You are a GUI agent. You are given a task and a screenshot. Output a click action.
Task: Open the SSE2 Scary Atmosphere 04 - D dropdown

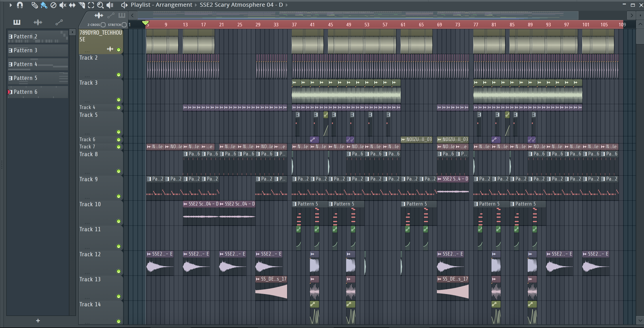click(x=241, y=5)
